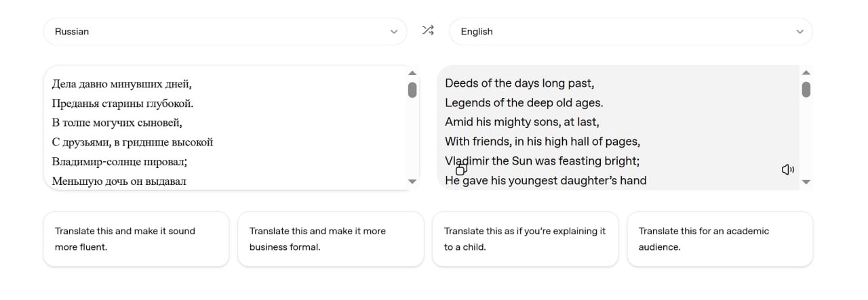Place cursor in line "Дела давно минувших дней"
Image resolution: width=868 pixels, height=300 pixels.
pyautogui.click(x=122, y=84)
